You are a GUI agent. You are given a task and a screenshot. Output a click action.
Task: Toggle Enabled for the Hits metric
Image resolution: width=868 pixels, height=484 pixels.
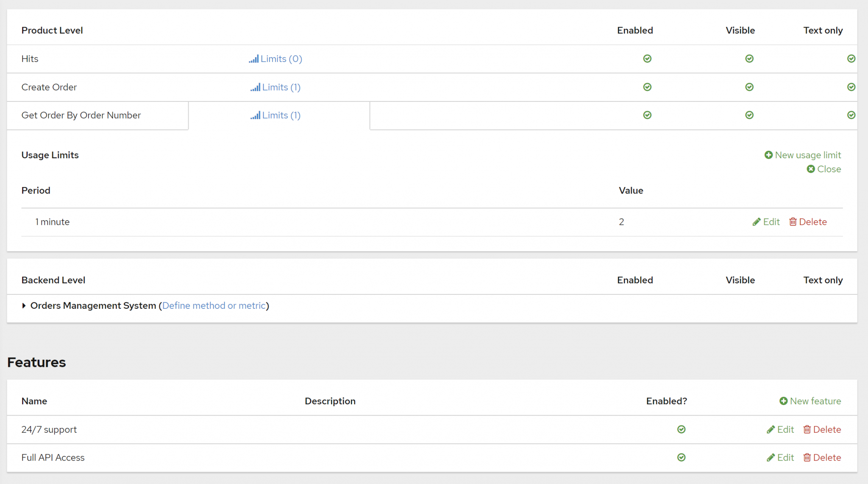tap(647, 59)
